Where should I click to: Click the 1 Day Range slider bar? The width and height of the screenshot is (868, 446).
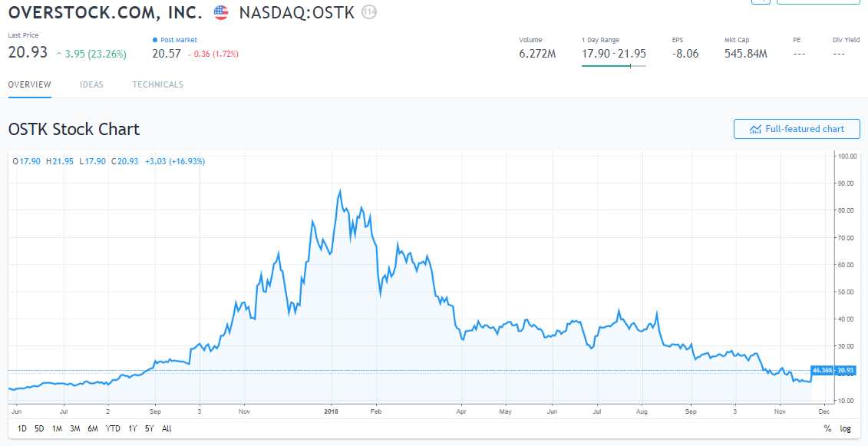coord(613,66)
